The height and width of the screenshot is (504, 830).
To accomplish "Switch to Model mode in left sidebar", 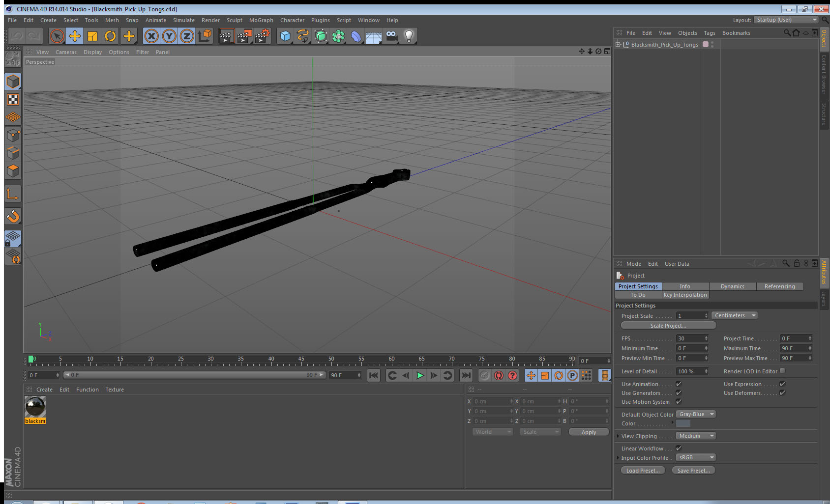I will [x=13, y=82].
